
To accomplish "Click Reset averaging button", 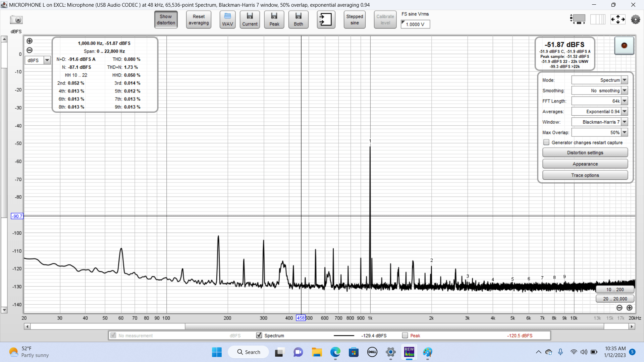I will 199,20.
